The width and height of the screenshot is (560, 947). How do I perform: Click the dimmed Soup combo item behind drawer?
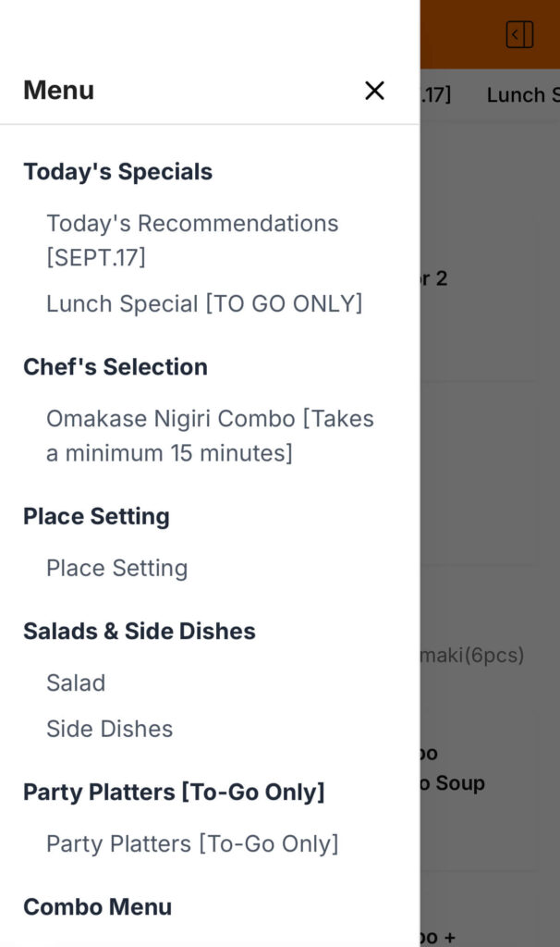[x=453, y=782]
